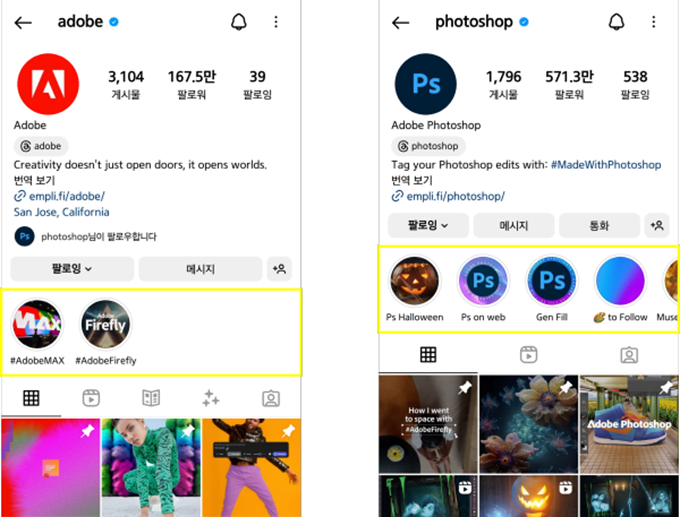Expand 팔로잉 dropdown on adobe profile
This screenshot has height=517, width=680.
[x=72, y=269]
